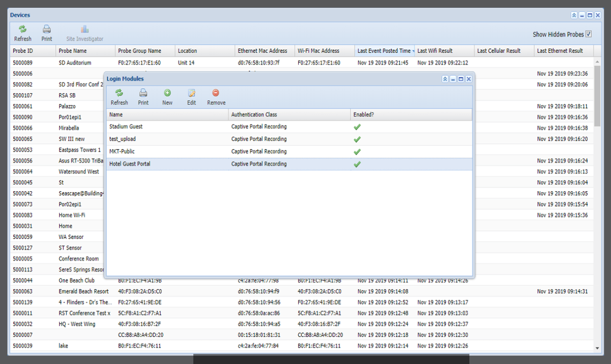Minimize the Login Modules dialog
611x364 pixels.
click(453, 79)
